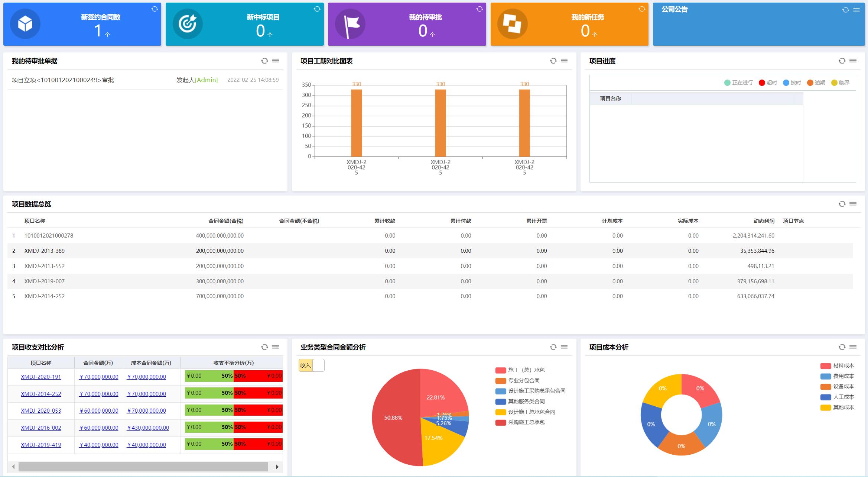Click the 合同金额(含税) column header

click(x=226, y=221)
